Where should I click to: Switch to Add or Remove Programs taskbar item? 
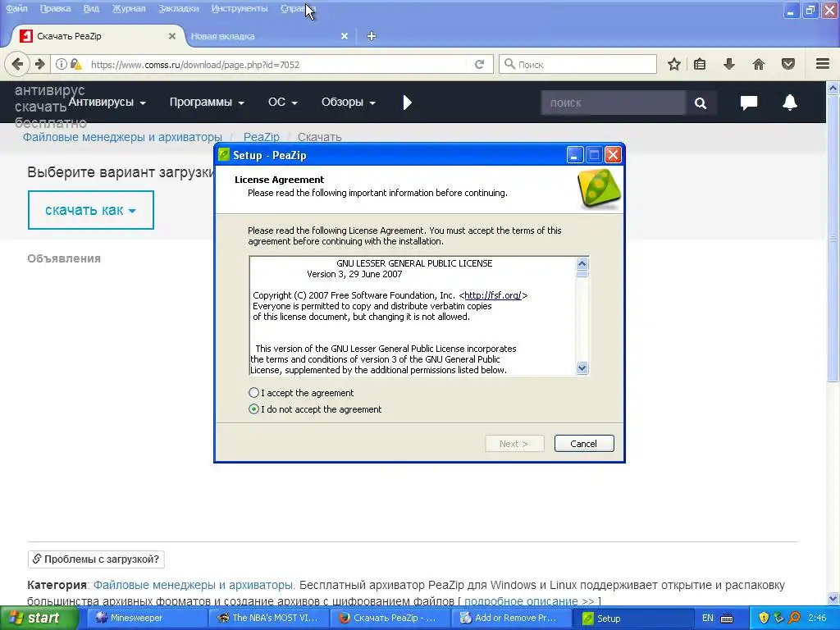point(512,619)
